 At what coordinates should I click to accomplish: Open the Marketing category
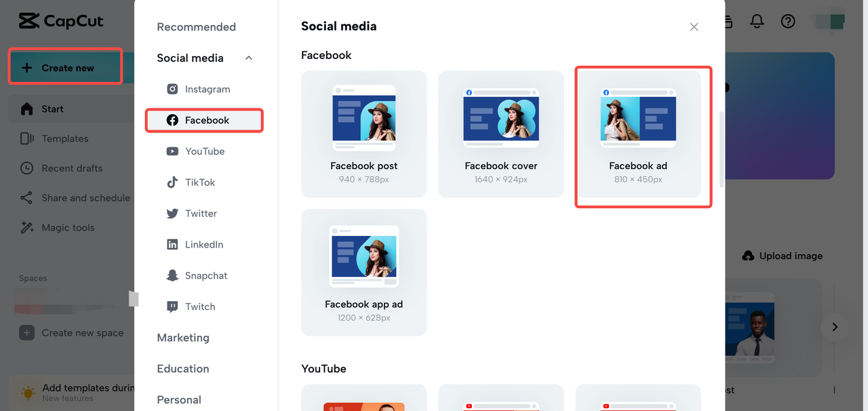(x=183, y=338)
